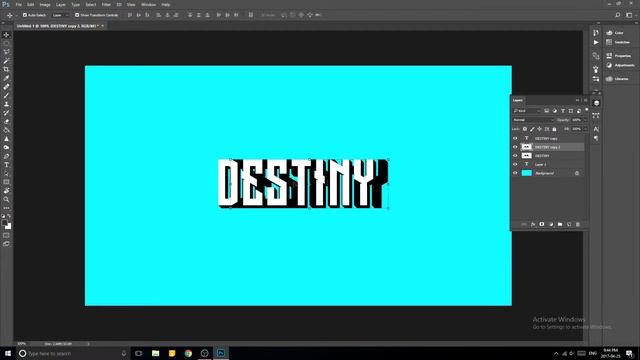The width and height of the screenshot is (640, 360).
Task: Click the Align top edges icon
Action: tap(129, 15)
